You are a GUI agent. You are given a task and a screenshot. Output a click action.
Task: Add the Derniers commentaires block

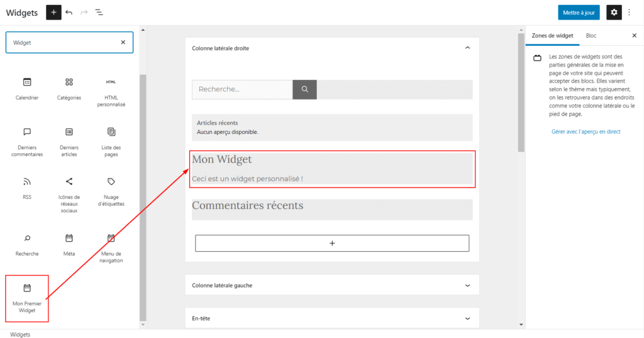(27, 141)
